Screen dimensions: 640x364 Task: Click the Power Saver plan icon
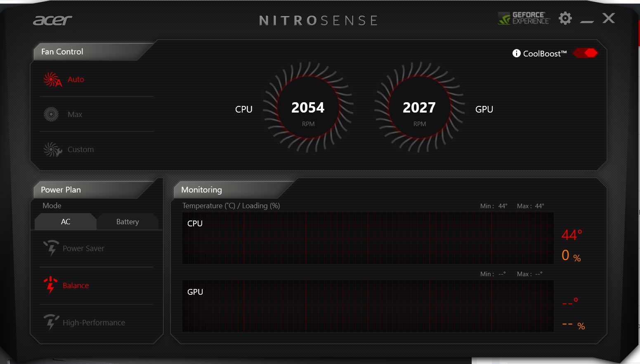pos(51,248)
